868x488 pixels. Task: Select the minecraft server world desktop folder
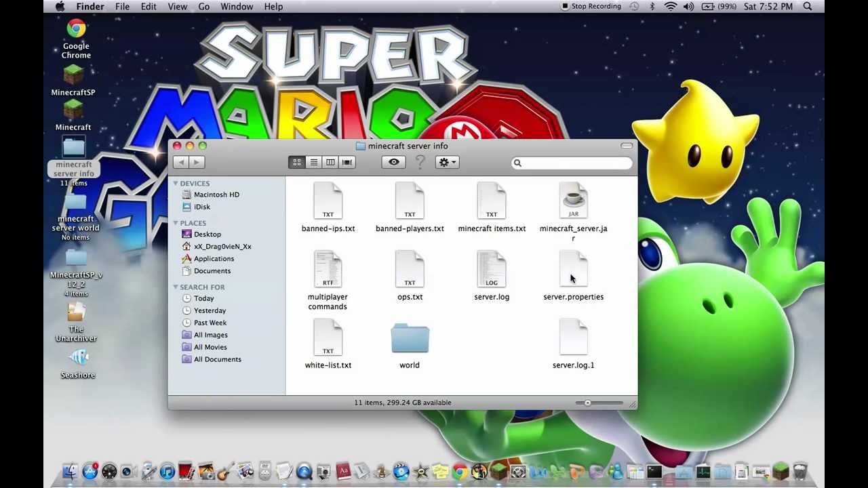tap(75, 203)
